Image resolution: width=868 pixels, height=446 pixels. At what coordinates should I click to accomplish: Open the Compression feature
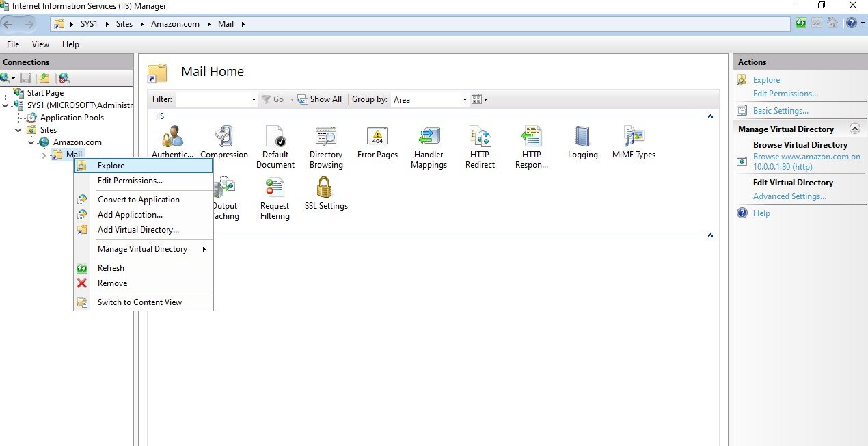tap(224, 142)
